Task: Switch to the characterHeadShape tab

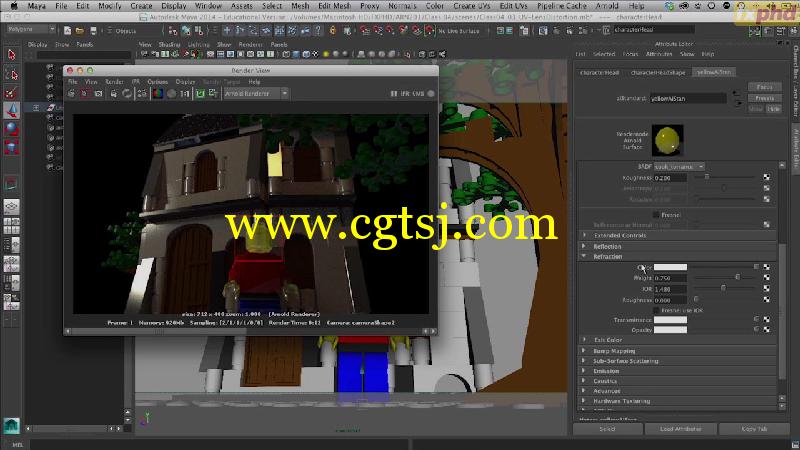Action: [658, 72]
